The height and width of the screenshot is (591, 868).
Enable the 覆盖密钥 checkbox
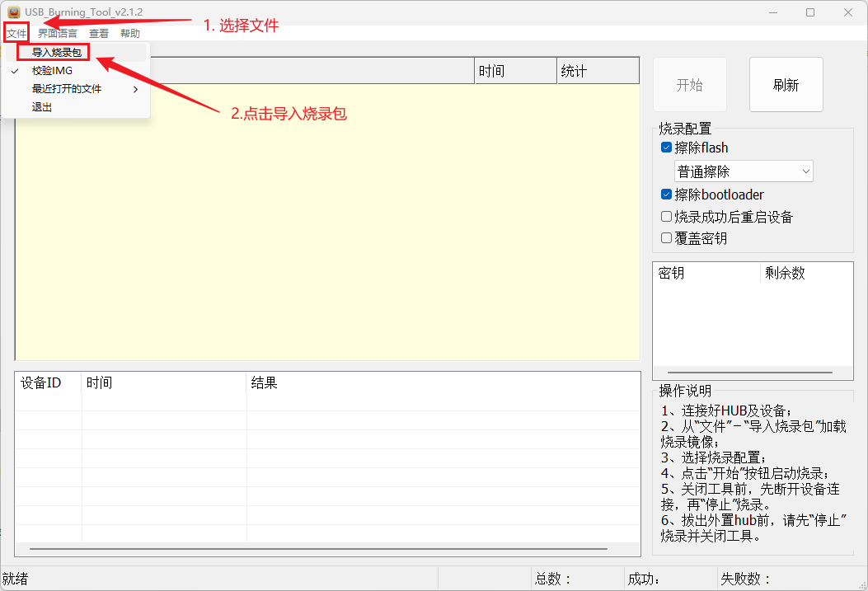click(x=667, y=238)
